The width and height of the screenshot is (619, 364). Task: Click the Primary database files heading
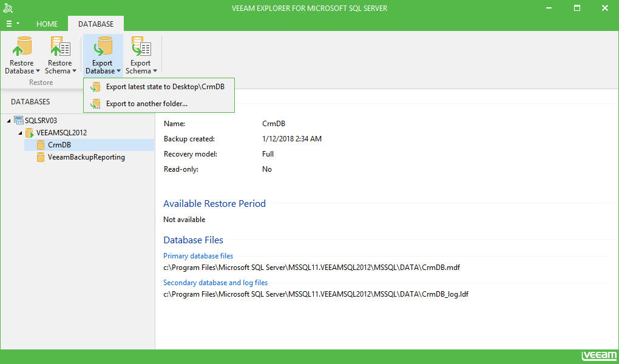tap(198, 256)
